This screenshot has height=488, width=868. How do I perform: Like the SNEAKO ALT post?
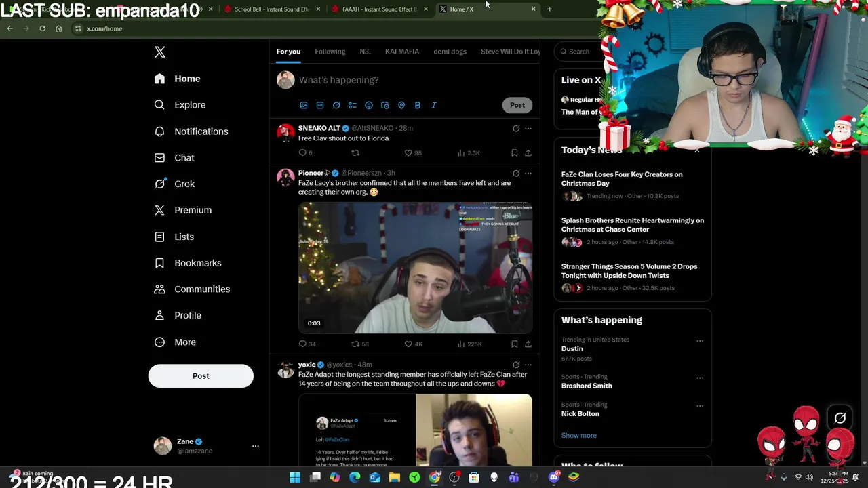[x=412, y=153]
